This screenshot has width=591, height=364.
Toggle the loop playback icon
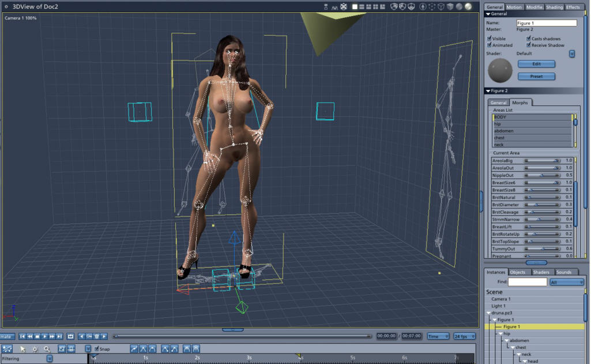click(70, 336)
